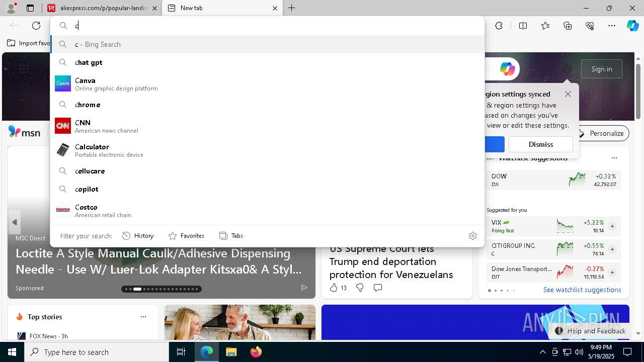Image resolution: width=644 pixels, height=362 pixels.
Task: Toggle the split screen icon
Action: point(523,26)
